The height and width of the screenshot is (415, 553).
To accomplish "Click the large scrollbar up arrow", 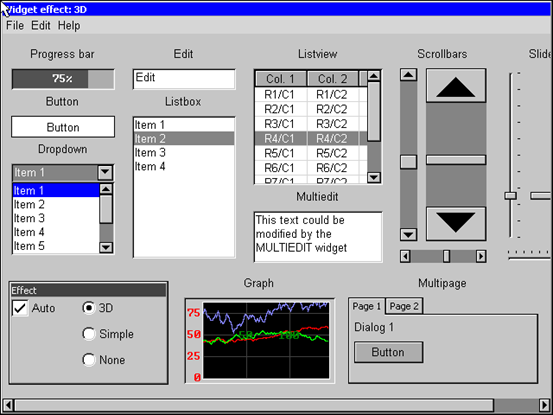I will 456,86.
